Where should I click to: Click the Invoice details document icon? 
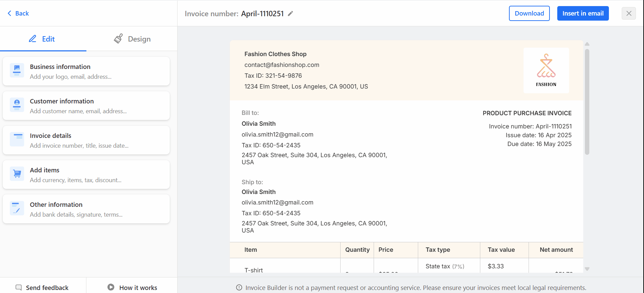(17, 139)
